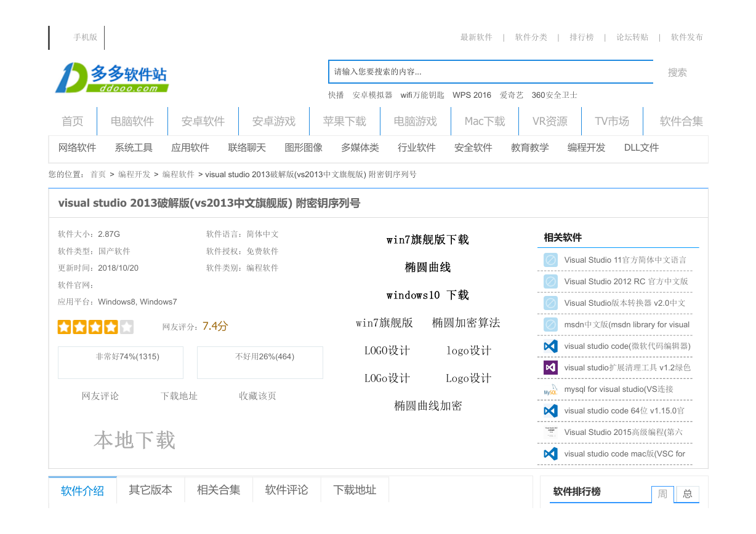Open 电脑游戏 in main navigation
This screenshot has height=534, width=756.
pos(416,121)
